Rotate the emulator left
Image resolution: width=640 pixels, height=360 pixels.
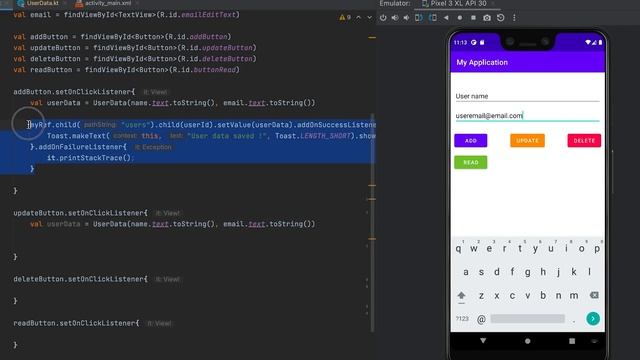point(419,18)
